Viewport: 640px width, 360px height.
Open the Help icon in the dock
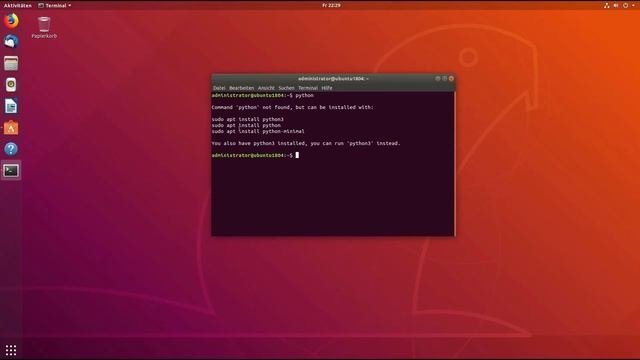coord(11,149)
